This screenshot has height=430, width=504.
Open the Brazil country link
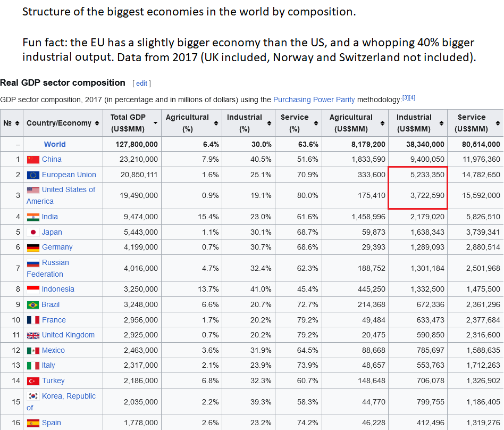coord(51,305)
